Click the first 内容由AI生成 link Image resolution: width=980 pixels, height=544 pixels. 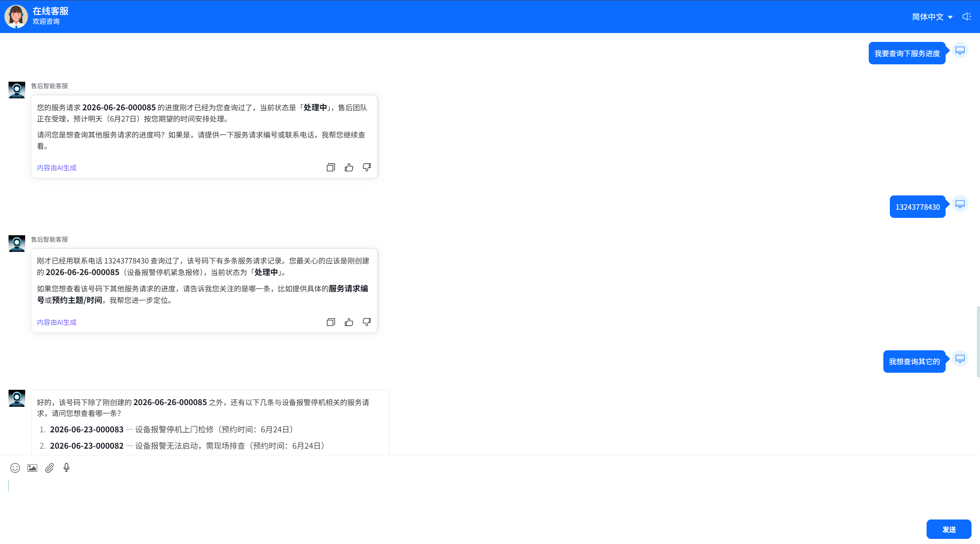[57, 167]
